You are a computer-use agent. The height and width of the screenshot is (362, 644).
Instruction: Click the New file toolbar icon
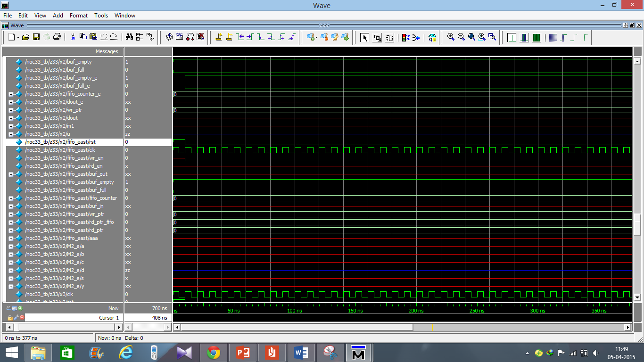tap(11, 37)
